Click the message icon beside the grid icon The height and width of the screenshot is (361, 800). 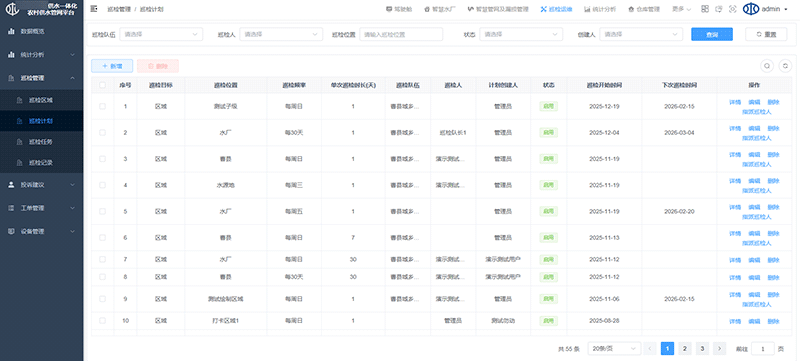click(x=719, y=9)
